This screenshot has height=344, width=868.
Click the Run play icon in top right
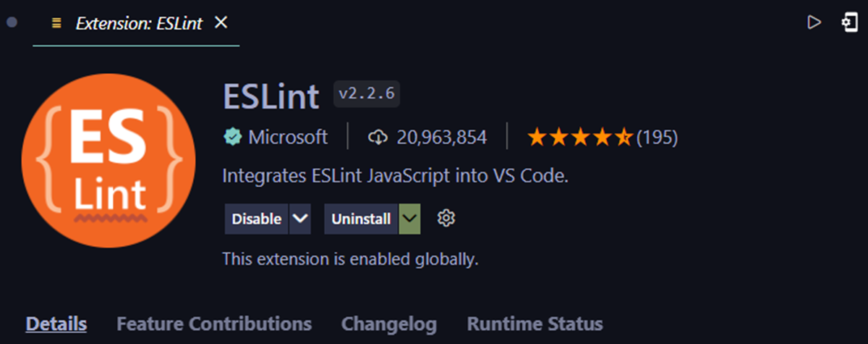pos(814,23)
